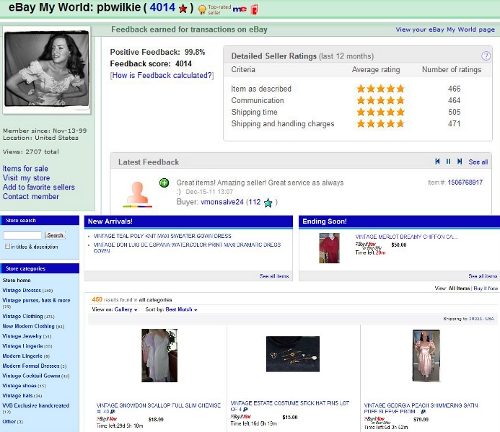Viewport: 500px width, 432px height.
Task: Open the pink satin dress listing photo
Action: tap(426, 356)
